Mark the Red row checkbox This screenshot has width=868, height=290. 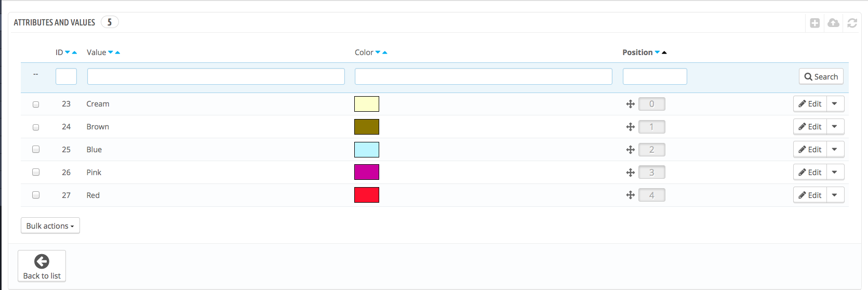coord(36,195)
